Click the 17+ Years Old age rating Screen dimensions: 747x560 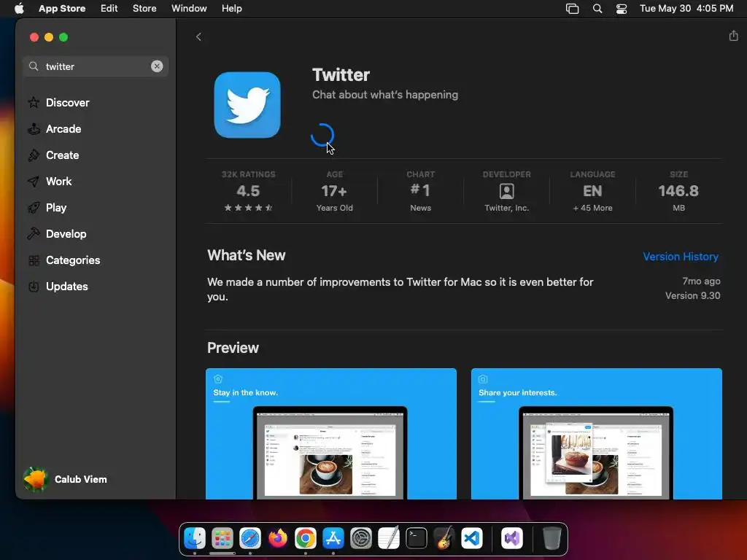click(x=334, y=191)
